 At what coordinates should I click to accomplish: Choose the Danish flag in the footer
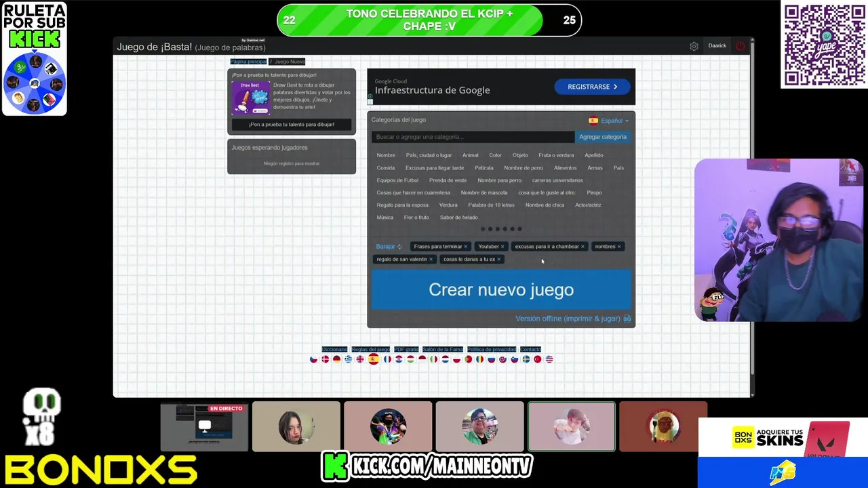325,359
